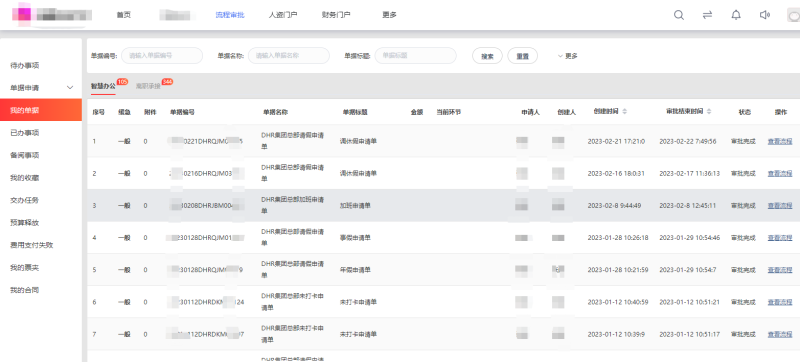800x362 pixels.
Task: Open the search magnifier icon in header
Action: (x=679, y=15)
